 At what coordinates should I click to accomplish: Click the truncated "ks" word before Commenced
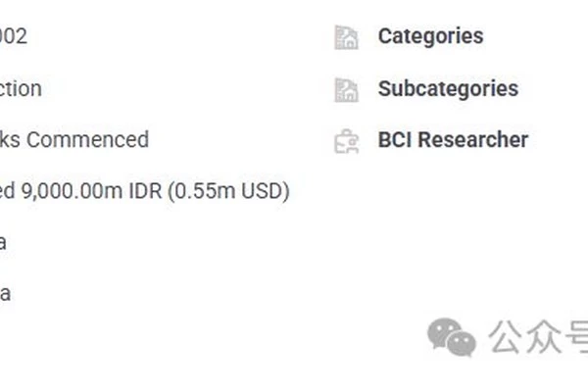click(10, 139)
